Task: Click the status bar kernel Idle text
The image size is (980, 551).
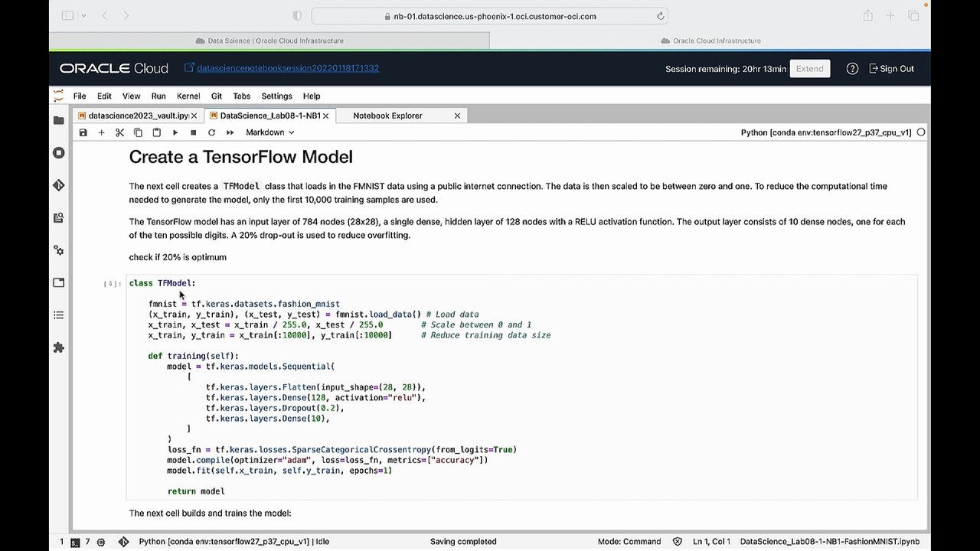Action: pos(234,542)
